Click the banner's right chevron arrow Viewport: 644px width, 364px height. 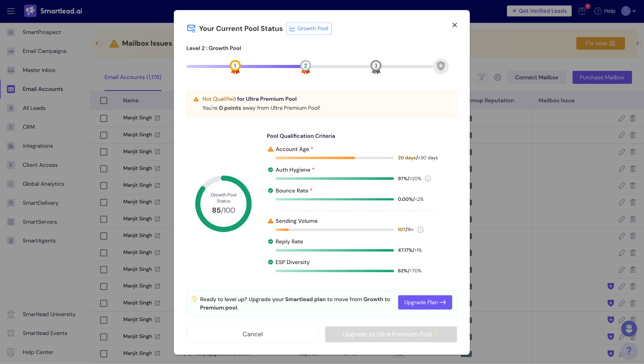coord(637,43)
